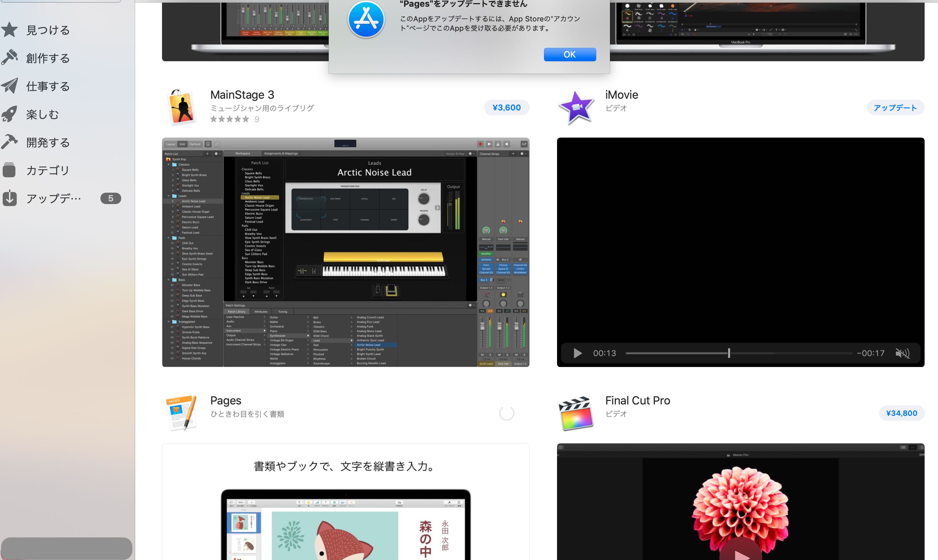Click the Pages title link
This screenshot has height=560, width=938.
point(225,400)
